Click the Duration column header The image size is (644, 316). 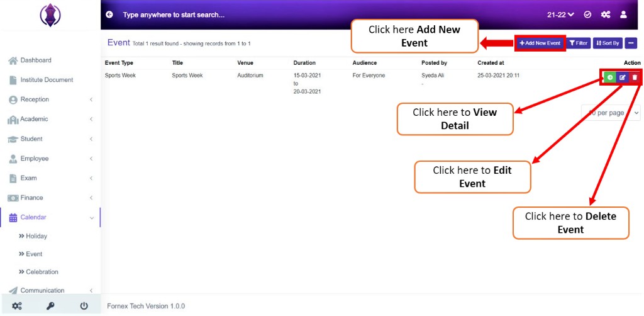point(304,64)
